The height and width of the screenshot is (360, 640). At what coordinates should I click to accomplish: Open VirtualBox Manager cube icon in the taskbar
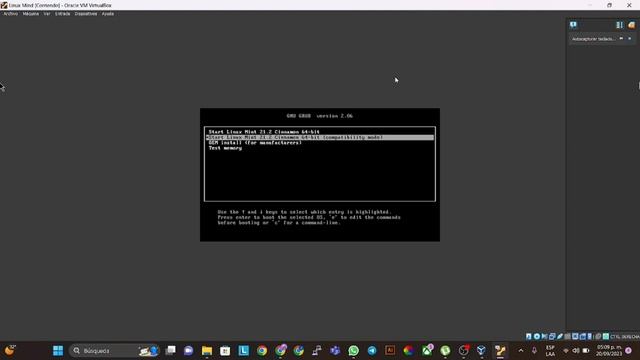pyautogui.click(x=481, y=351)
